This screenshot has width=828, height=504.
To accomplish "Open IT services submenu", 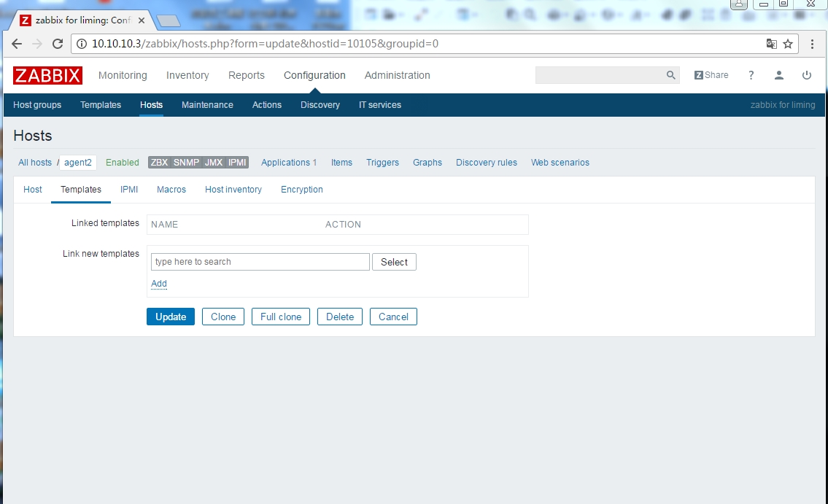I will tap(380, 105).
